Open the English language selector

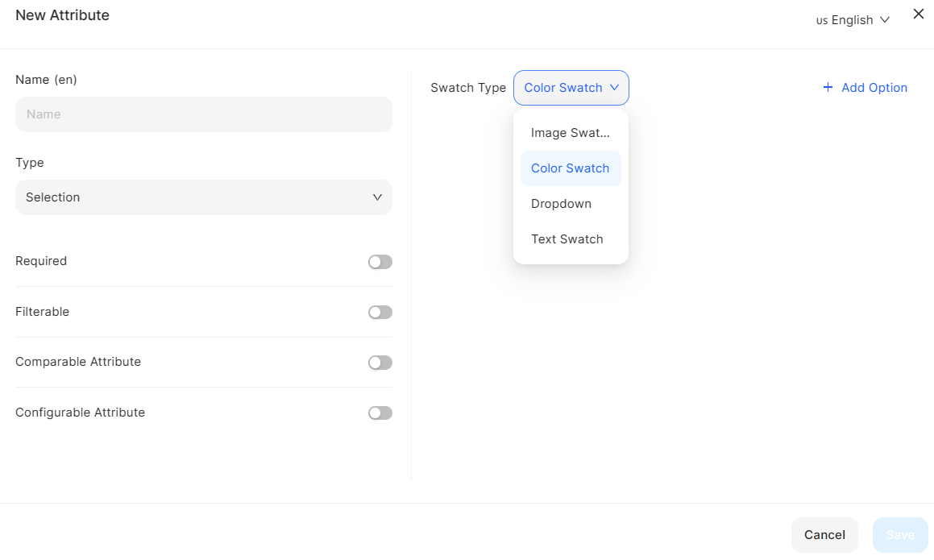point(852,20)
